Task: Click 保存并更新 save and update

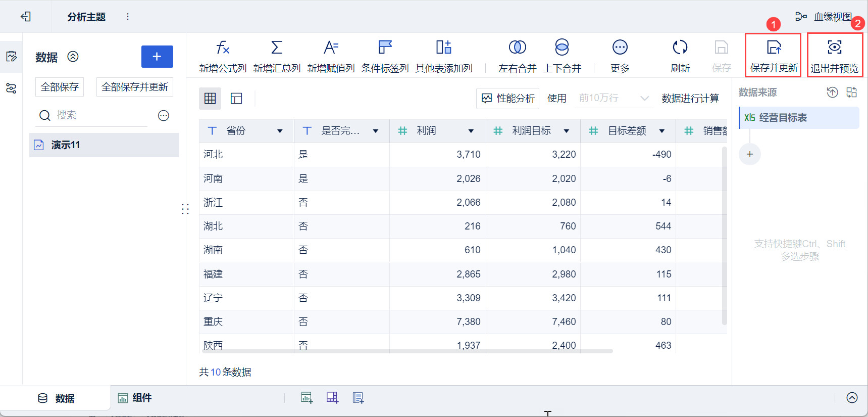Action: 774,56
